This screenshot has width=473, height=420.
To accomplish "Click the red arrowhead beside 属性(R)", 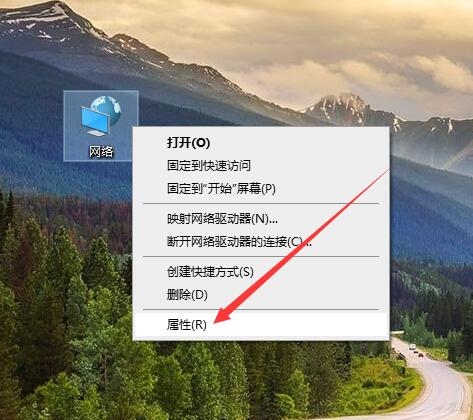I will click(223, 315).
